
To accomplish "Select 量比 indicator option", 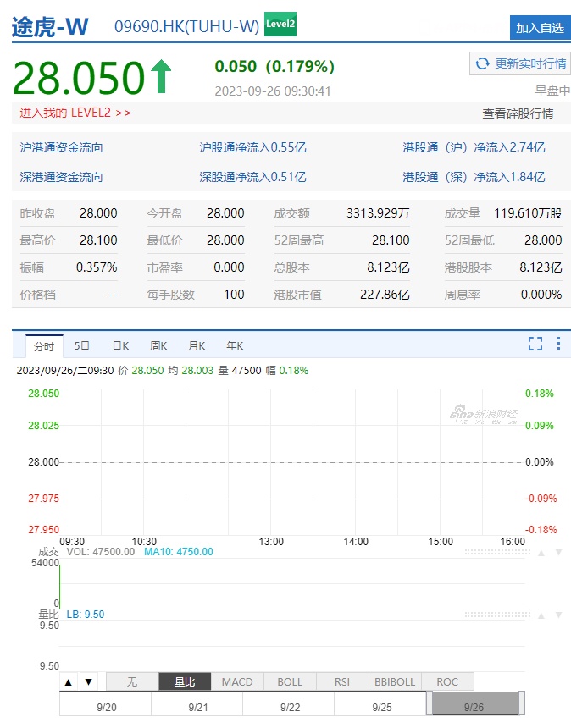I will (185, 682).
